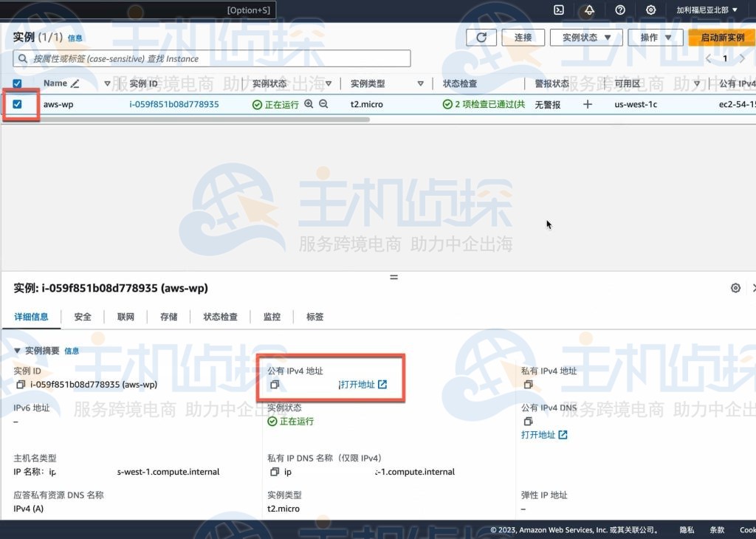Edit the Name column pencil icon
The height and width of the screenshot is (539, 756).
click(x=75, y=83)
